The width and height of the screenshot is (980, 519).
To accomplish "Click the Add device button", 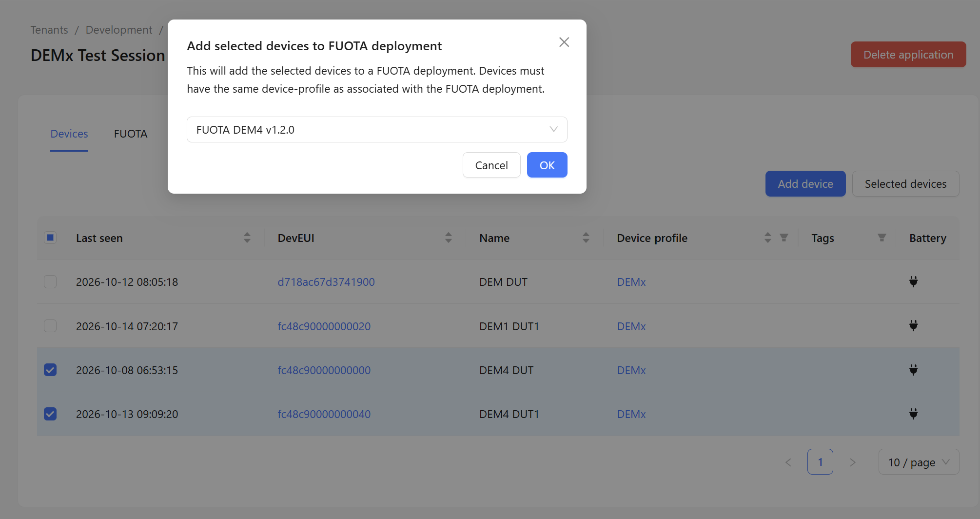I will [805, 184].
